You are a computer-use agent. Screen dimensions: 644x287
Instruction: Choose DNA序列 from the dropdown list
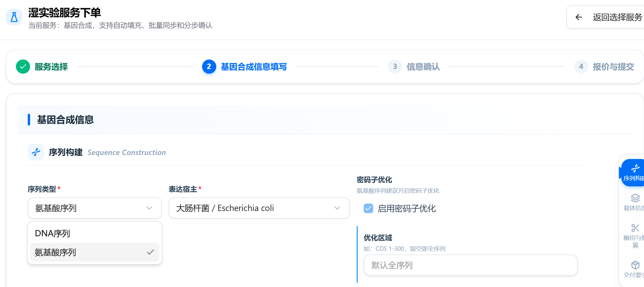[x=95, y=233]
